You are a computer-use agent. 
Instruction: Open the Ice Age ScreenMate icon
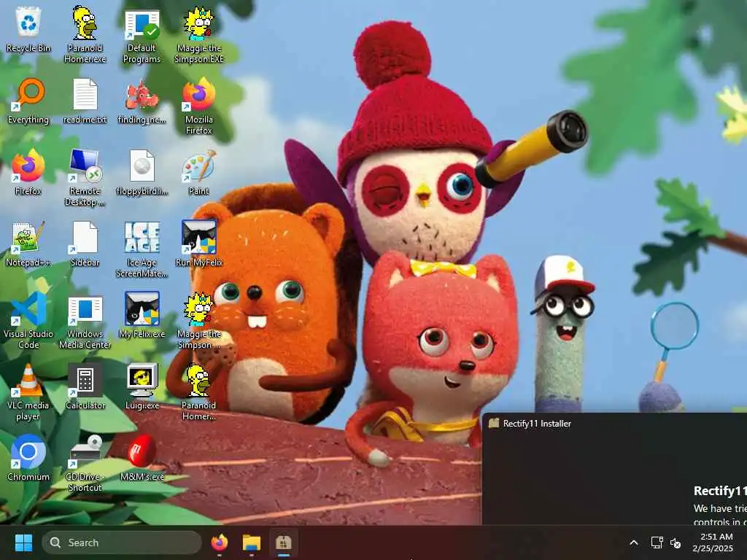[142, 249]
